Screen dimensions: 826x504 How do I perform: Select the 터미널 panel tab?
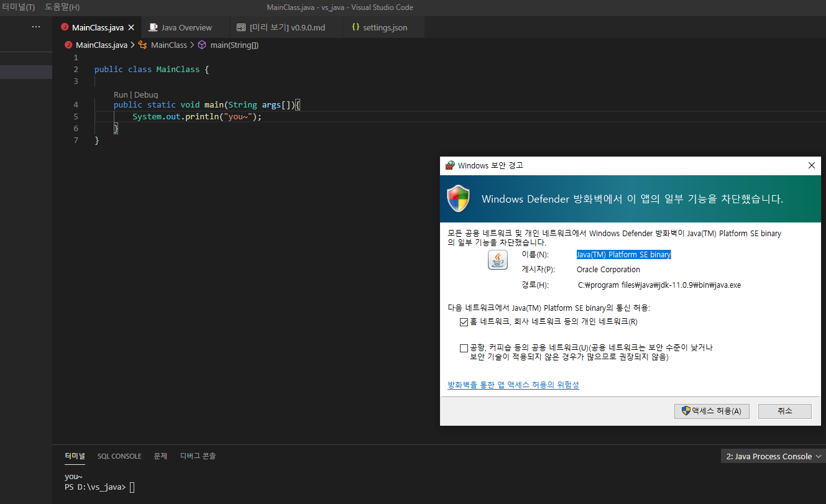click(x=75, y=456)
